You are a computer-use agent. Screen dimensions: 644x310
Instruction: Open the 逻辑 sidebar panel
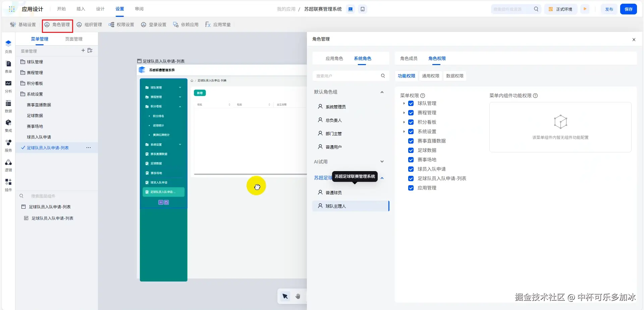click(8, 165)
